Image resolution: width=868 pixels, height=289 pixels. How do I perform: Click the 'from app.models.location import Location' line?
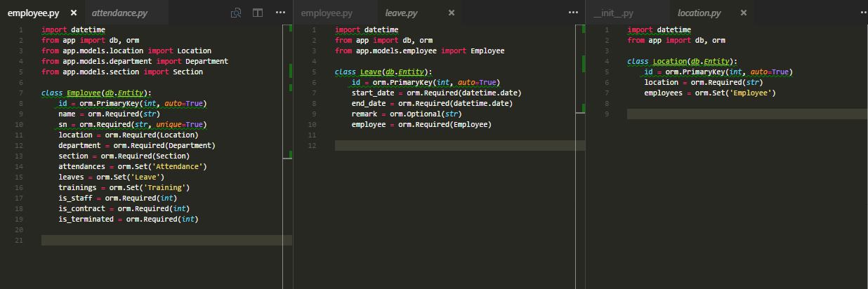tap(126, 51)
